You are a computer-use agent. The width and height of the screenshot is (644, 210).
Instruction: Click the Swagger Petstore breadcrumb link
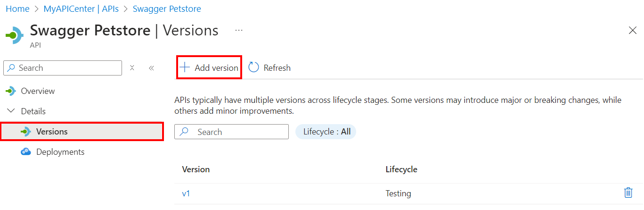pos(167,9)
